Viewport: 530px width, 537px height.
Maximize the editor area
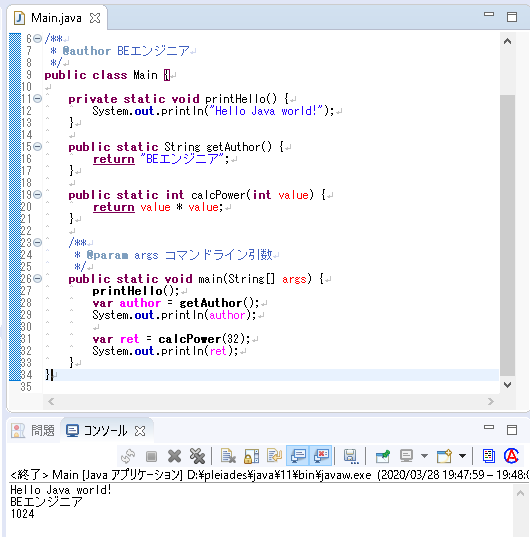click(512, 16)
